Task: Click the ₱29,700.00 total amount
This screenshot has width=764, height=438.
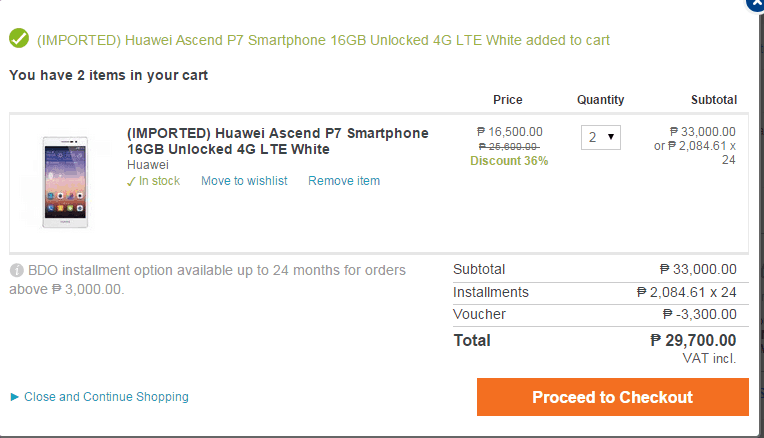Action: pos(693,340)
